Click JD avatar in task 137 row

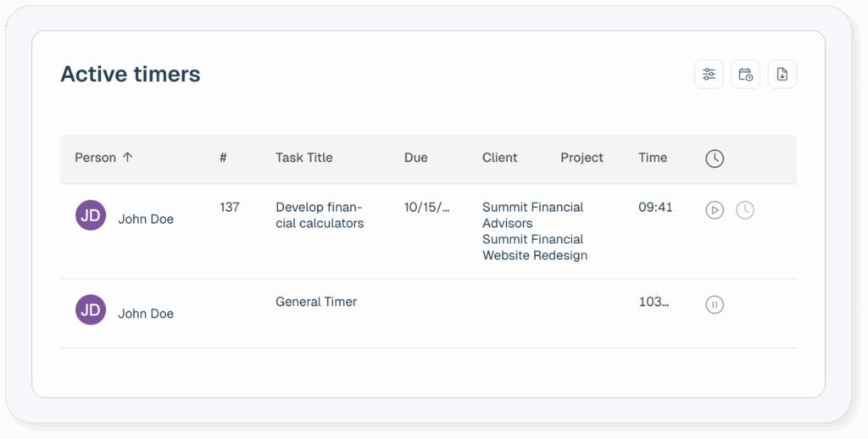pos(91,215)
